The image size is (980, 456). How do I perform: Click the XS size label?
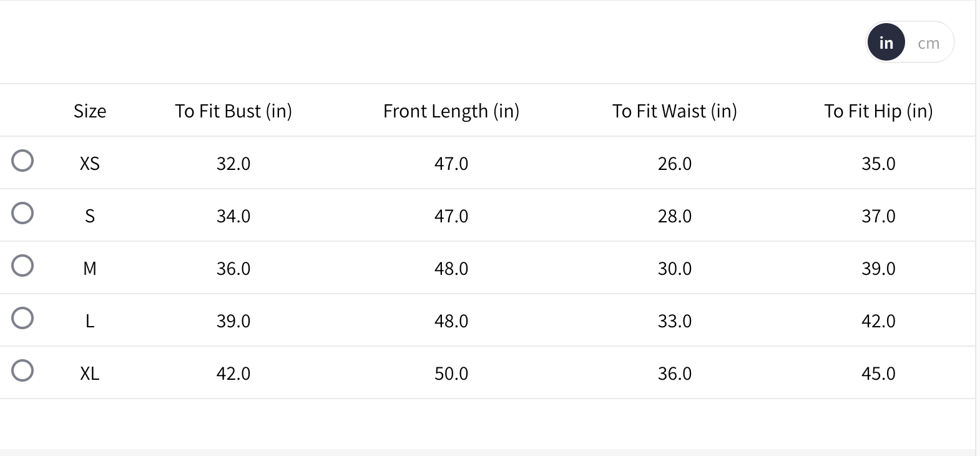90,164
